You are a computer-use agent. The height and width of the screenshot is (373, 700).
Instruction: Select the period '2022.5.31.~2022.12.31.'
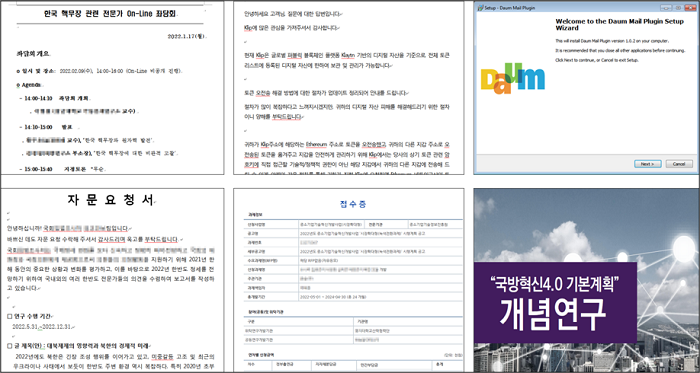[43, 326]
